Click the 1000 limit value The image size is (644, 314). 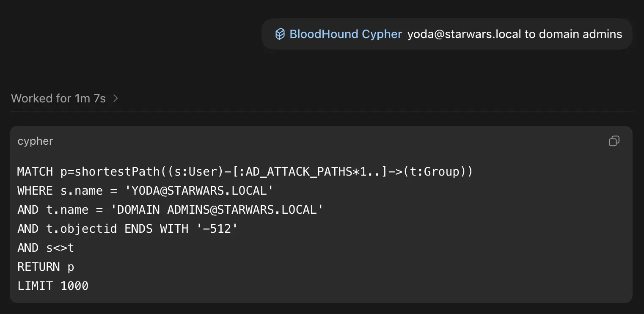click(74, 286)
